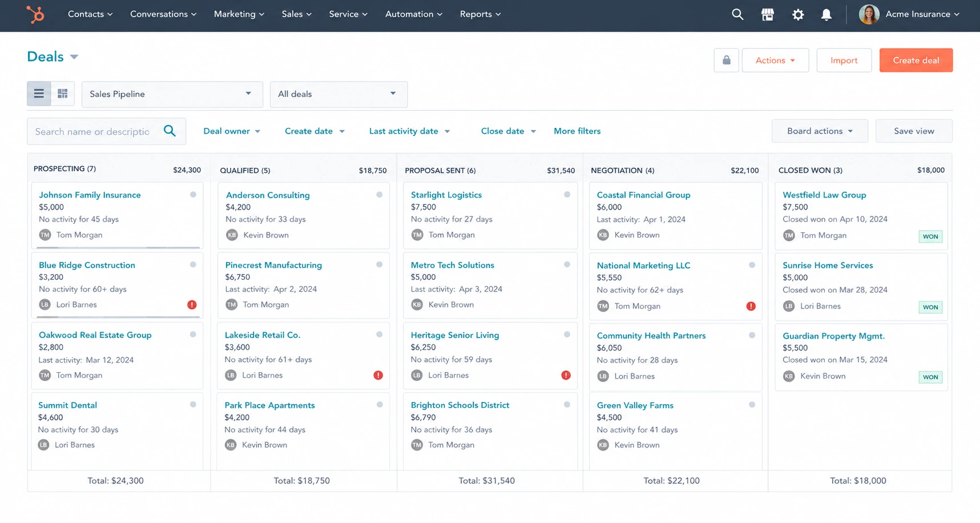Click grey status dot on Oakwood Real Estate Group
The width and height of the screenshot is (980, 523).
(x=193, y=335)
